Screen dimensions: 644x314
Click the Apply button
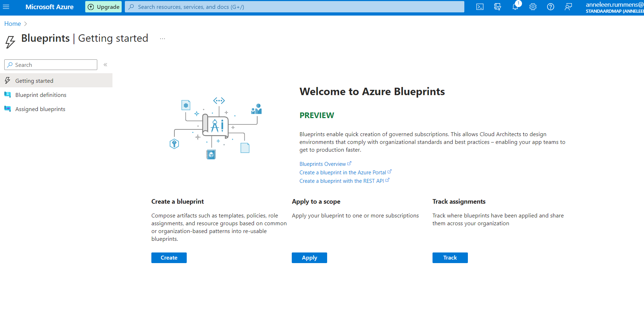click(x=309, y=258)
